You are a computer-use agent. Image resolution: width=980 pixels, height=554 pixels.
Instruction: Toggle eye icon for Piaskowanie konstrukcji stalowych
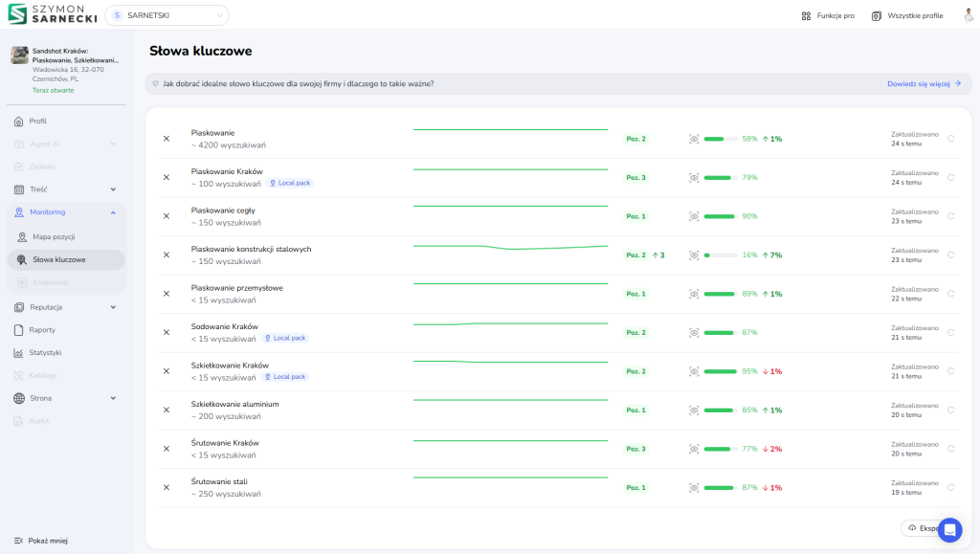694,255
